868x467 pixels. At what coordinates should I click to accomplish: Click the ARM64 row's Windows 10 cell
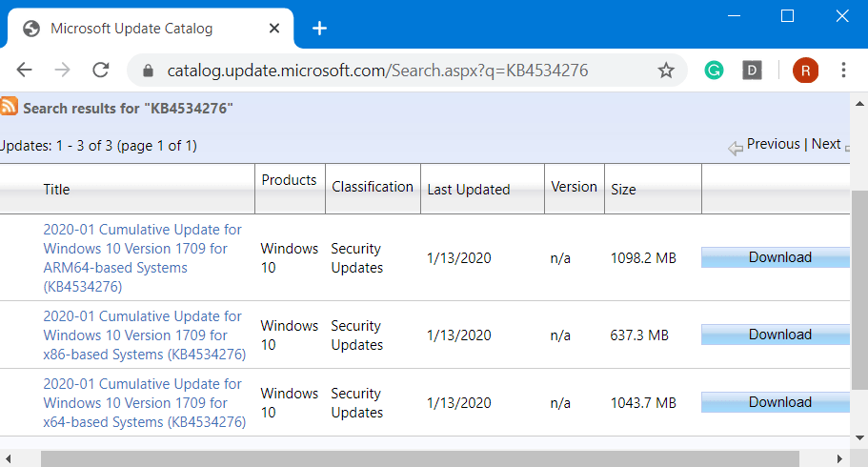(x=289, y=258)
